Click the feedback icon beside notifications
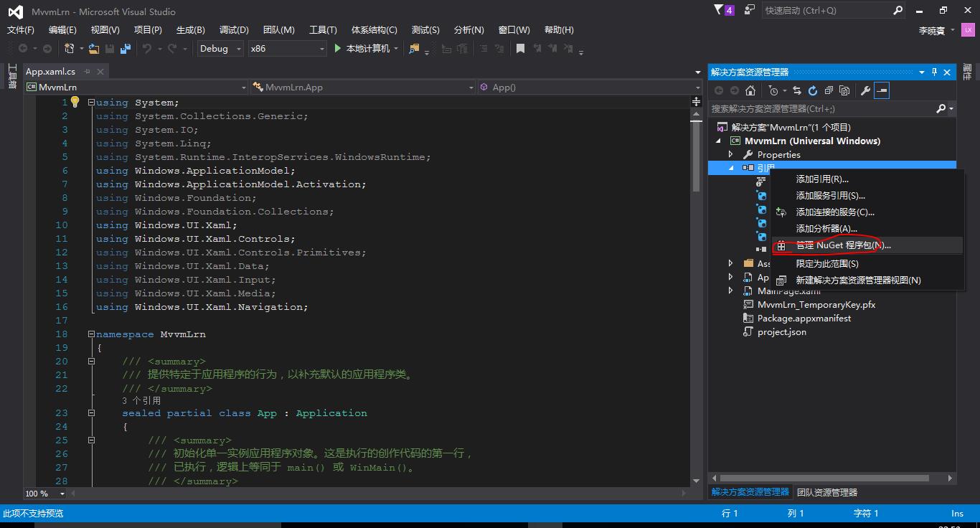Viewport: 980px width, 528px height. tap(750, 10)
